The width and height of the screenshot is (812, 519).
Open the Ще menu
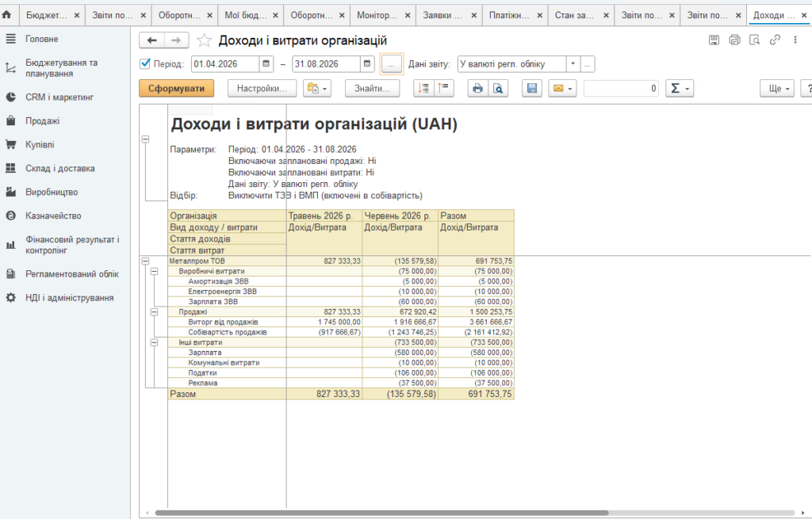pyautogui.click(x=777, y=89)
